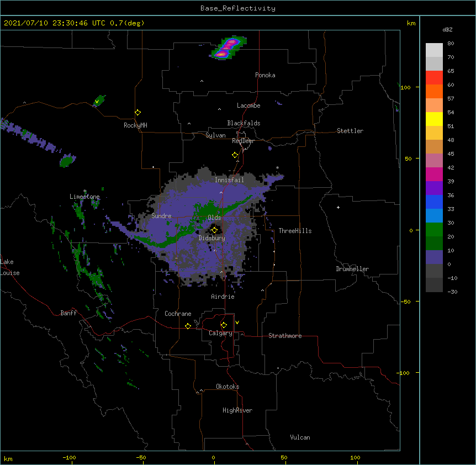
Task: Click the bottom axis -100 km tick label
Action: pos(69,457)
